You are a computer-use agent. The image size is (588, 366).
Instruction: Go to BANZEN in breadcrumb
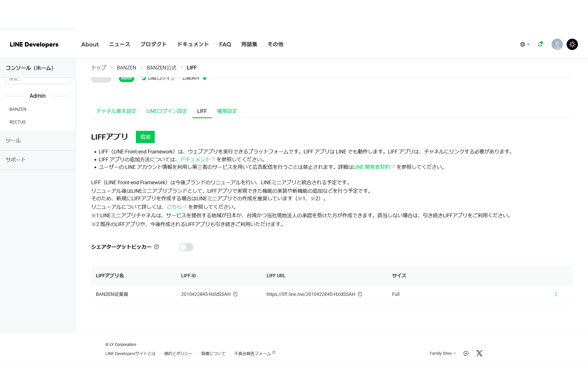pos(126,68)
